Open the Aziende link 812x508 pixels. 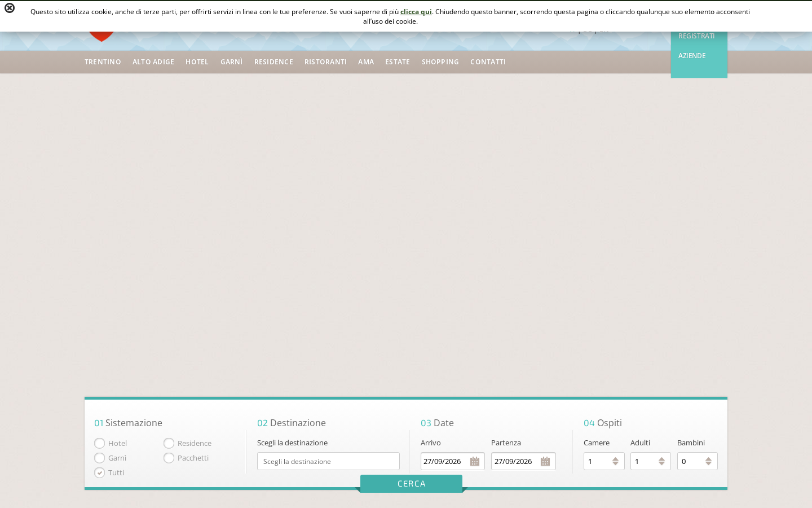(692, 56)
